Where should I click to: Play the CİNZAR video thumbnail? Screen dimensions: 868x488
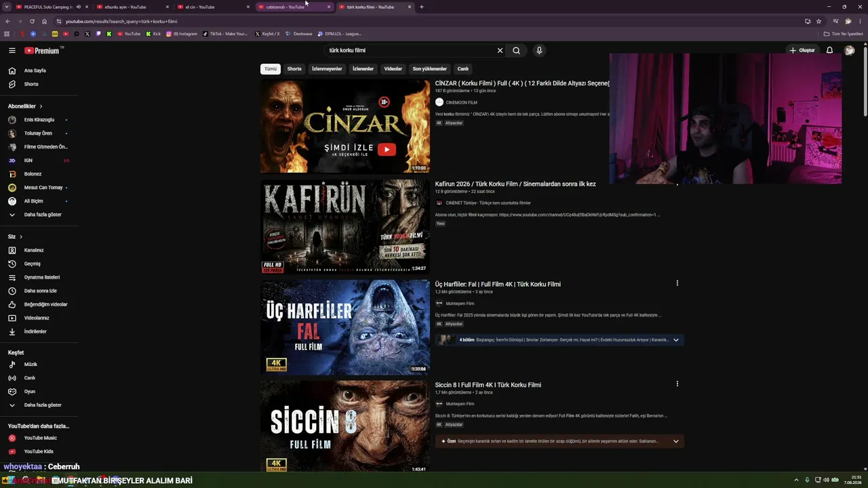[x=345, y=126]
